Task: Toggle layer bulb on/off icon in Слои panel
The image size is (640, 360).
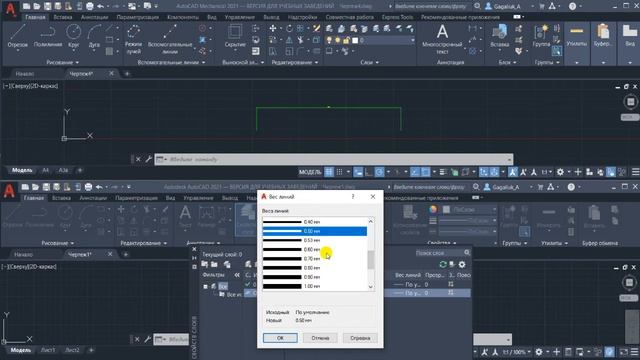Action: (329, 40)
